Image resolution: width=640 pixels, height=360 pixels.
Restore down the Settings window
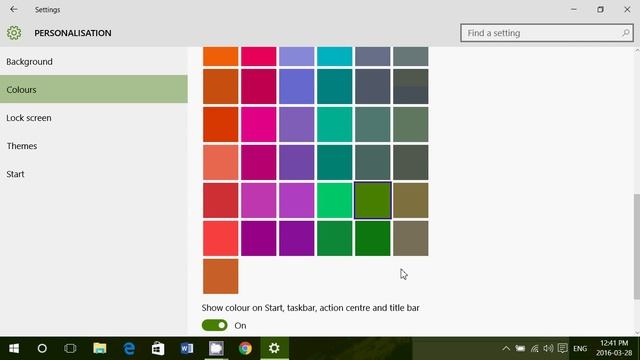(600, 9)
